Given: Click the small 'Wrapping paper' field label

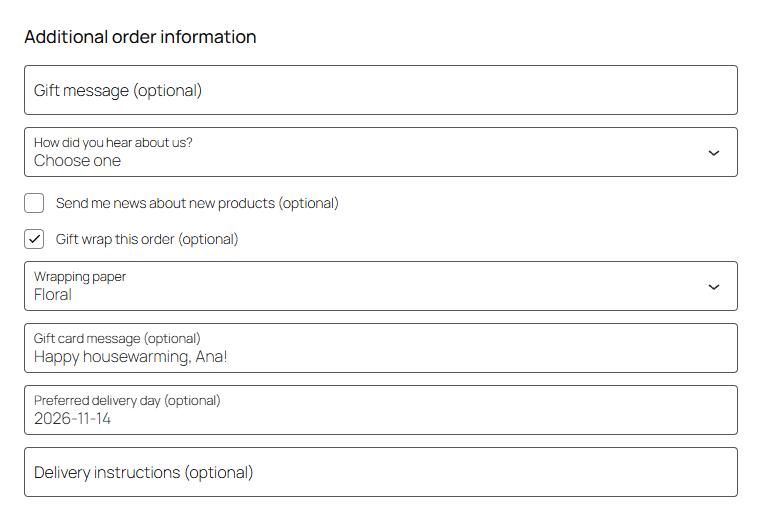Looking at the screenshot, I should click(80, 277).
